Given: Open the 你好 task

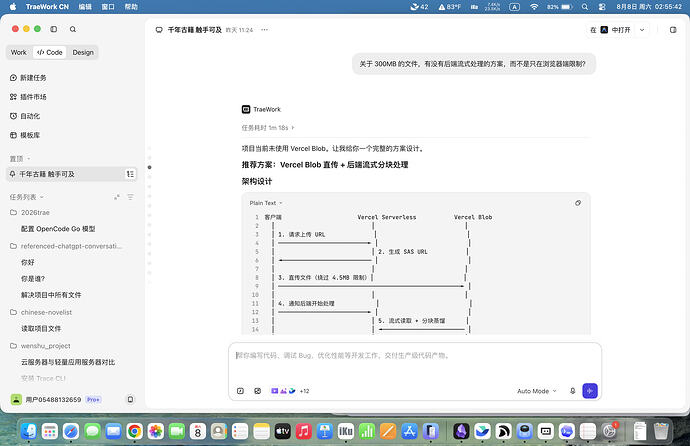Looking at the screenshot, I should click(28, 262).
